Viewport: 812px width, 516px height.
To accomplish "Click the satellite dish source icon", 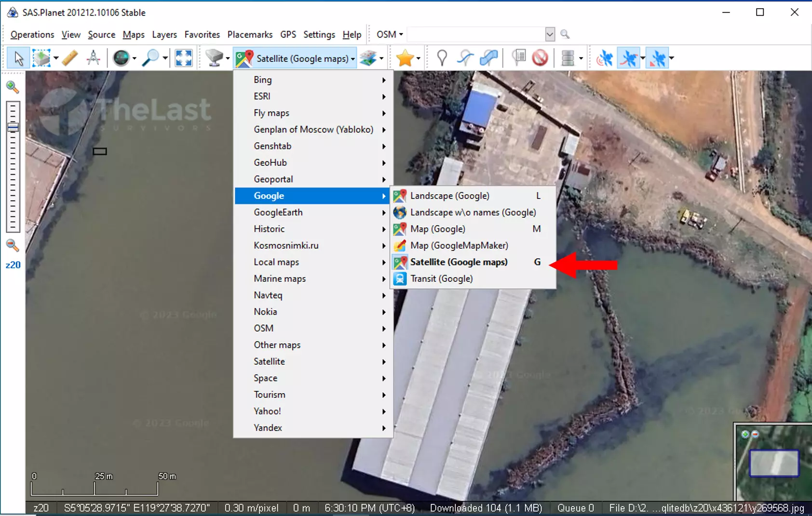I will point(214,58).
